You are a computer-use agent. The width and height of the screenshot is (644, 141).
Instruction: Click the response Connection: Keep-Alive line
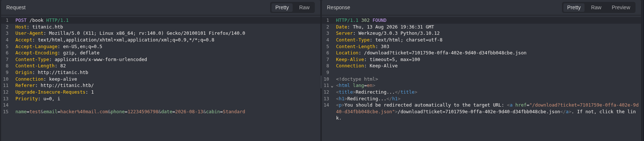[367, 66]
